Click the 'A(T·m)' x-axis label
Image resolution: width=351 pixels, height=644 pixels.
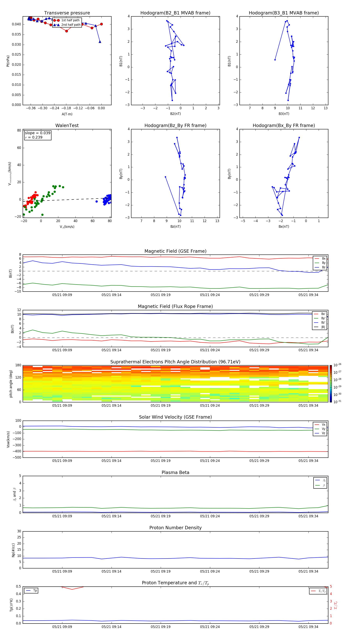coord(67,114)
